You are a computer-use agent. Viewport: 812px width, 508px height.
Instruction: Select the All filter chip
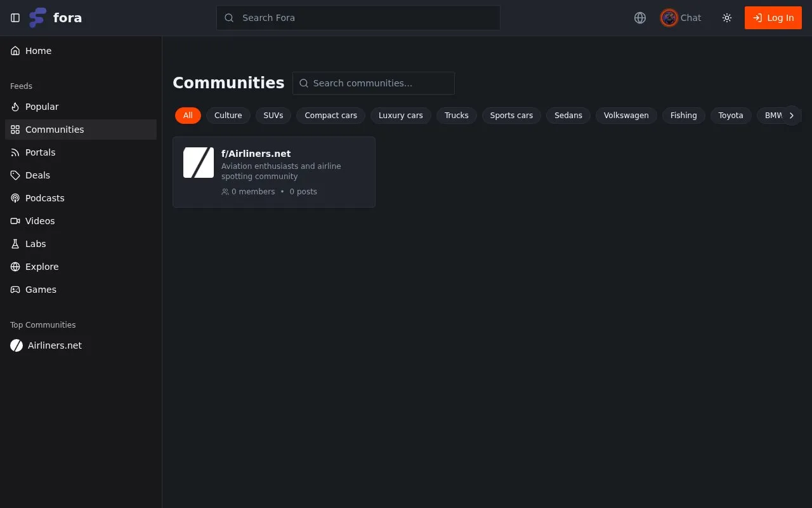pyautogui.click(x=188, y=116)
